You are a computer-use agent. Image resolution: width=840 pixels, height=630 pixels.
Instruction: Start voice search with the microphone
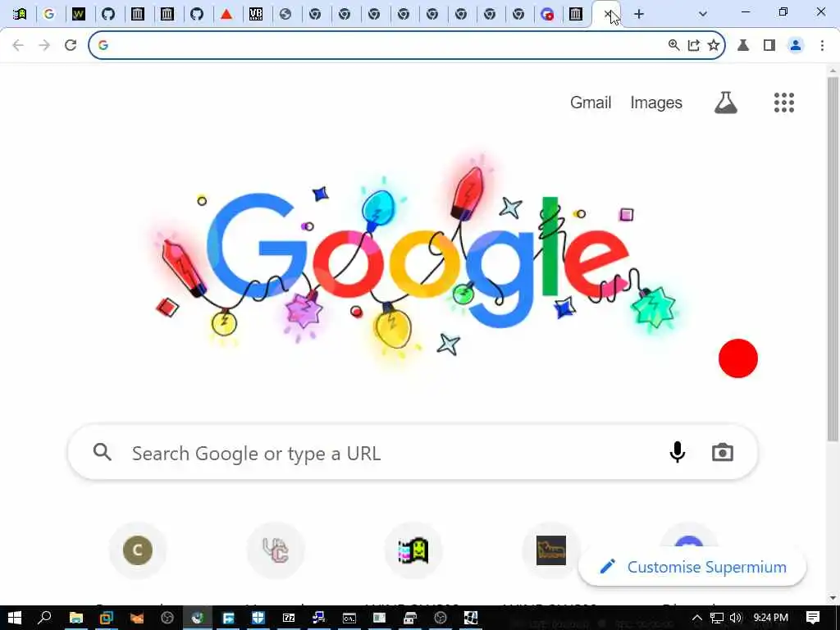tap(677, 452)
